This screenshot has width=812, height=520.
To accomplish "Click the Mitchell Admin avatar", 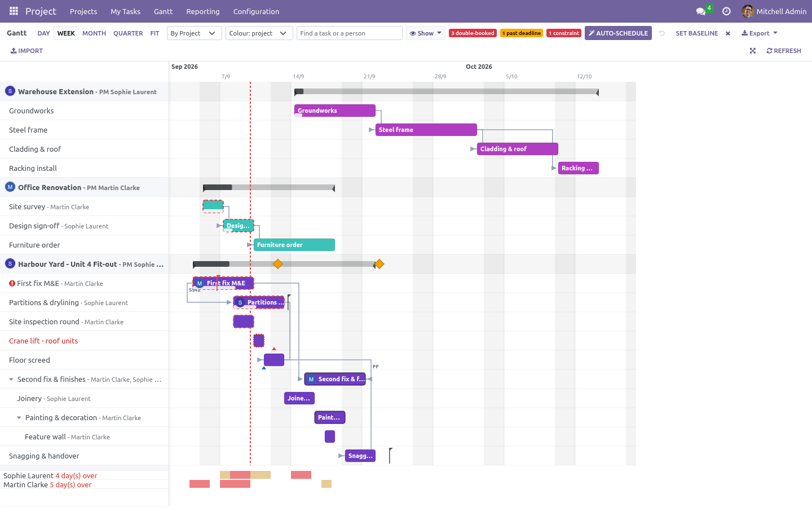I will pyautogui.click(x=748, y=11).
